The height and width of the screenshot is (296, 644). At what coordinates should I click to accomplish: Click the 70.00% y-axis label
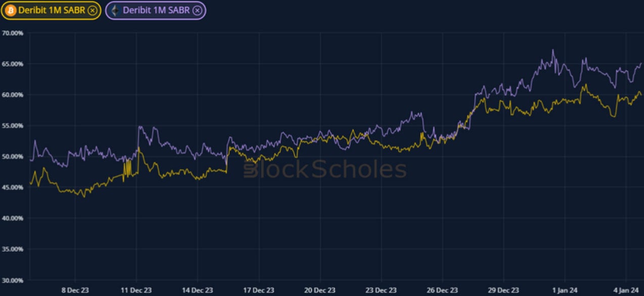pos(12,33)
